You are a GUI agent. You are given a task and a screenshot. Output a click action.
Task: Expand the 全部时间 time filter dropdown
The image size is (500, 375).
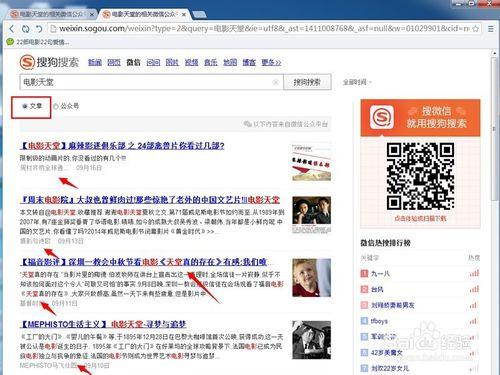(357, 82)
